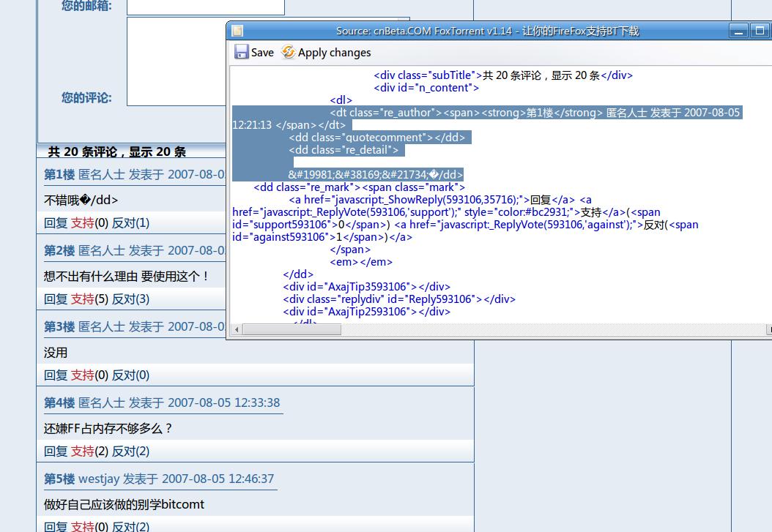
Task: Click the source line <div id="AxajTip3593106">
Action: coord(367,287)
